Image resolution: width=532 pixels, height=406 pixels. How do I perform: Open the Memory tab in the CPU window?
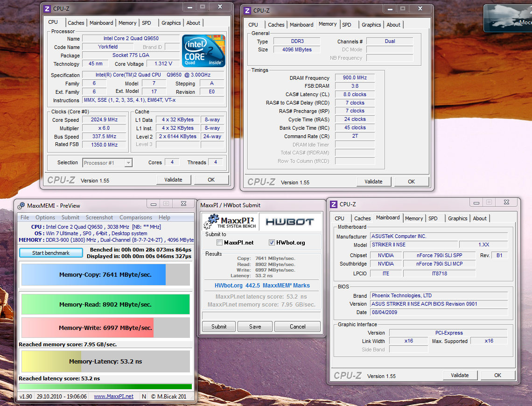(x=127, y=23)
